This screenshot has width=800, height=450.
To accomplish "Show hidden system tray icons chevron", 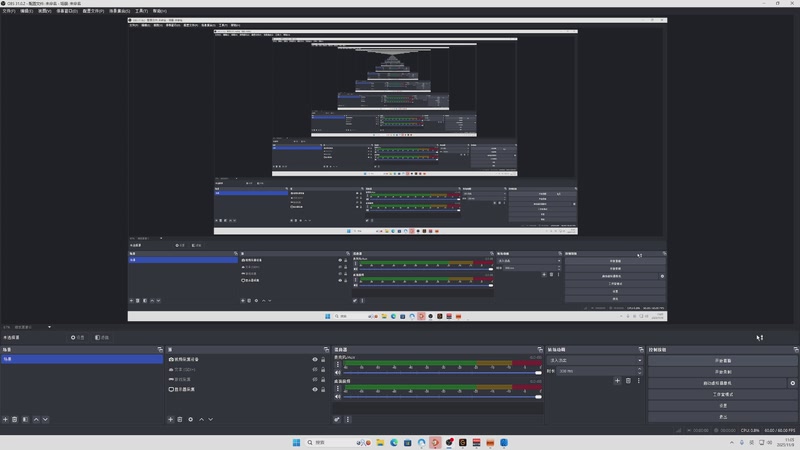I will [x=732, y=442].
